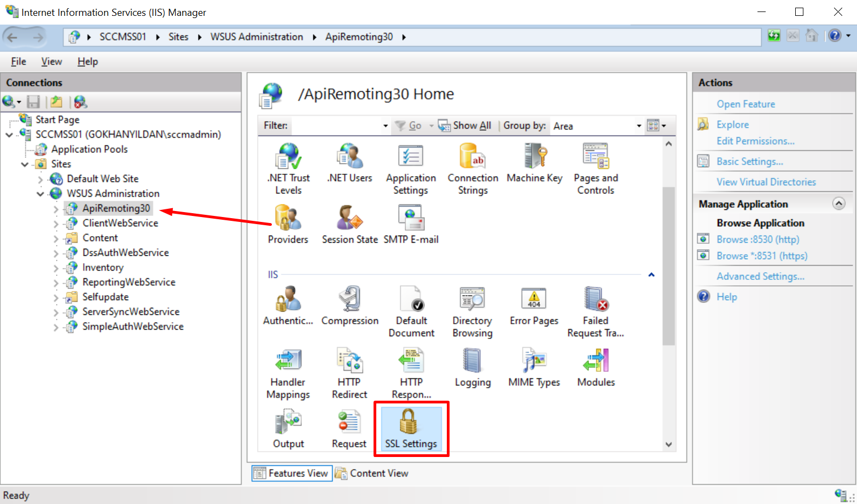Open the View menu
The width and height of the screenshot is (857, 504).
51,61
